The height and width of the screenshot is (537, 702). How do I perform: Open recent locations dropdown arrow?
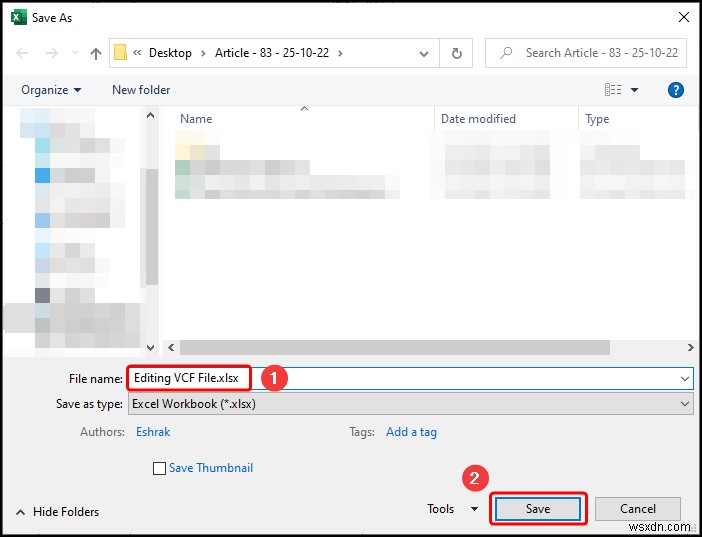[75, 53]
